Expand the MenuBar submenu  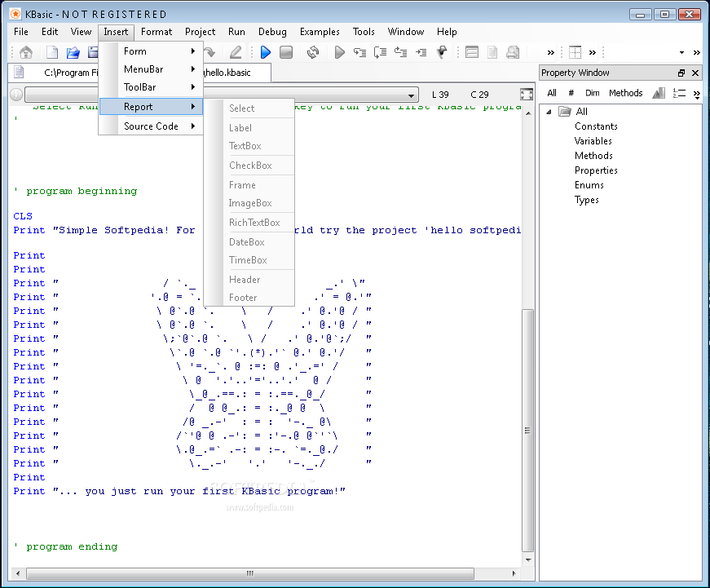152,69
